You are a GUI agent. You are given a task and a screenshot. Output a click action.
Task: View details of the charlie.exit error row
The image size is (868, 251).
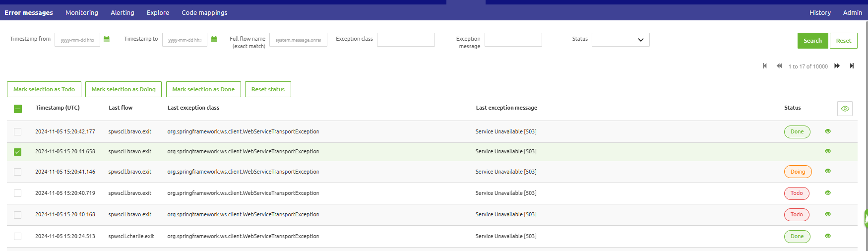(x=828, y=236)
